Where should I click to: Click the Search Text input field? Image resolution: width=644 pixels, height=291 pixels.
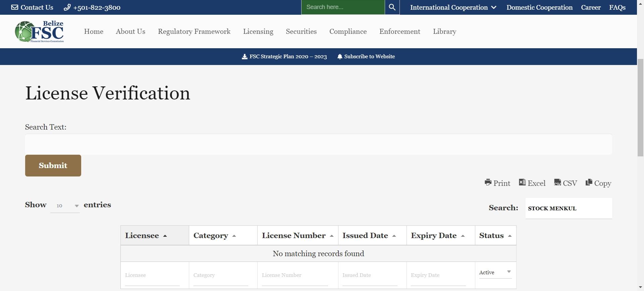(x=319, y=144)
